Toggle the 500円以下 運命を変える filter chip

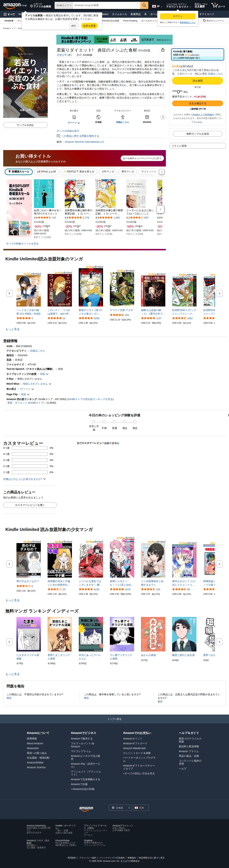click(79, 171)
